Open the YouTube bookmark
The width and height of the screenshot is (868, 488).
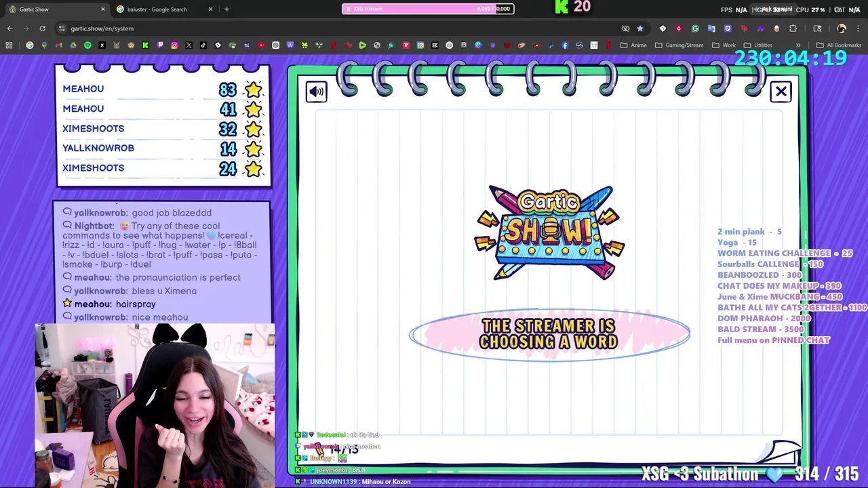261,45
